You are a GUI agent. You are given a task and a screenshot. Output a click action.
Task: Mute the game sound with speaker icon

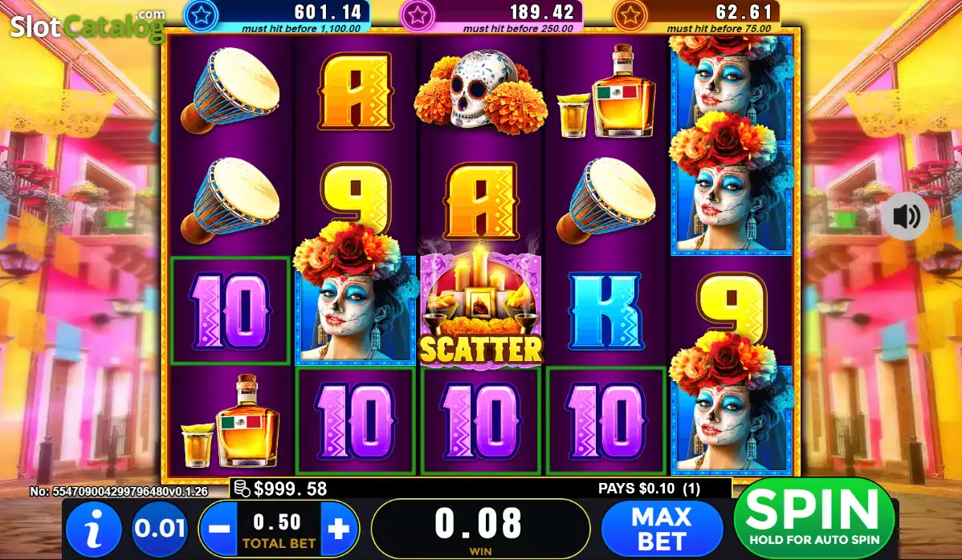click(906, 217)
